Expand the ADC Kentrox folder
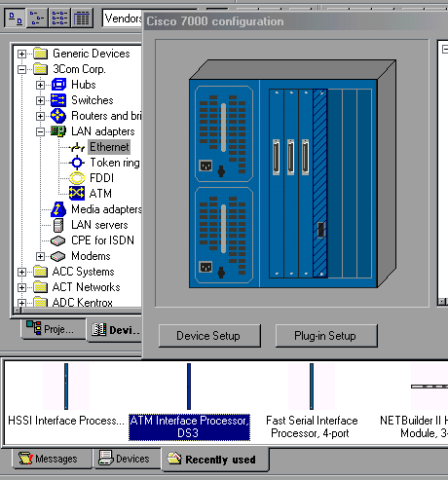 click(x=21, y=303)
